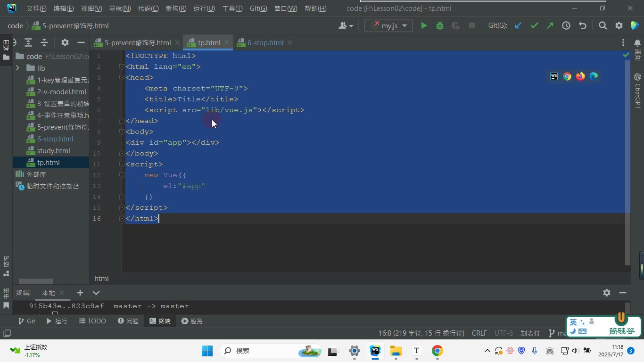Add a new terminal session tab
Image resolution: width=644 pixels, height=362 pixels.
pos(80,293)
